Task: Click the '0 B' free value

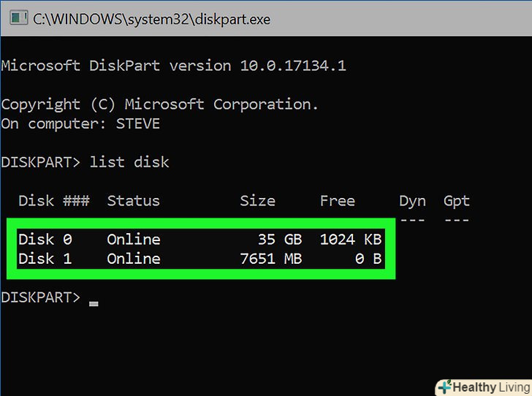Action: pos(368,259)
